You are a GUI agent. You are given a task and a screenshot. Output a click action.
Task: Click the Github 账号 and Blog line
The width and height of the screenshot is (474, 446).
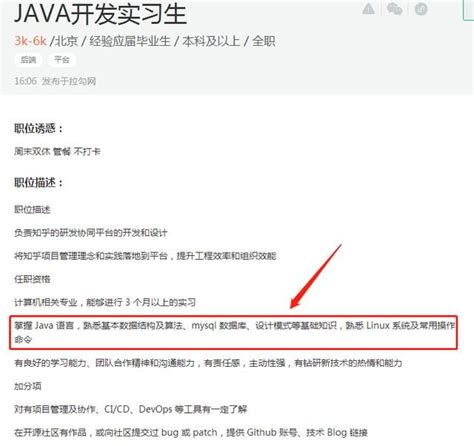(x=191, y=432)
